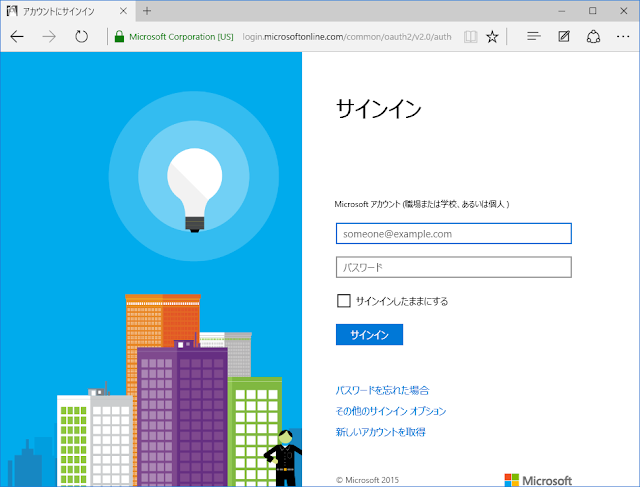Close the browser window
Image resolution: width=640 pixels, height=487 pixels.
[623, 11]
